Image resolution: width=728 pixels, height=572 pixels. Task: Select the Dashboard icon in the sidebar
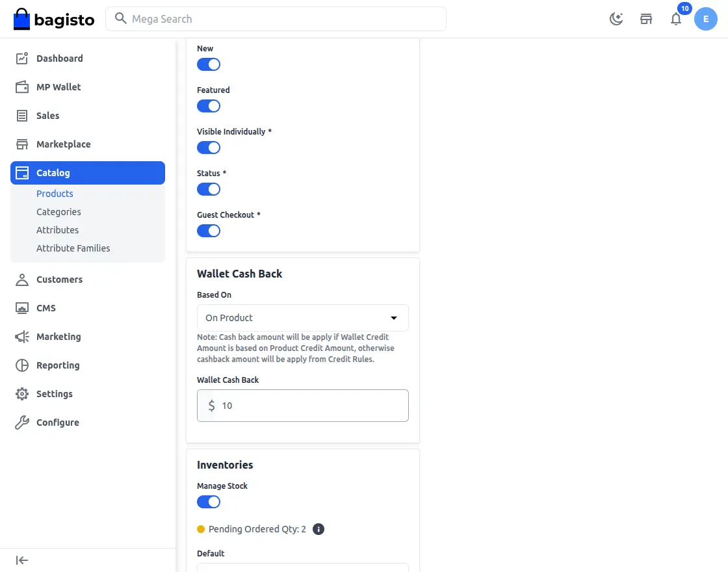(x=21, y=58)
